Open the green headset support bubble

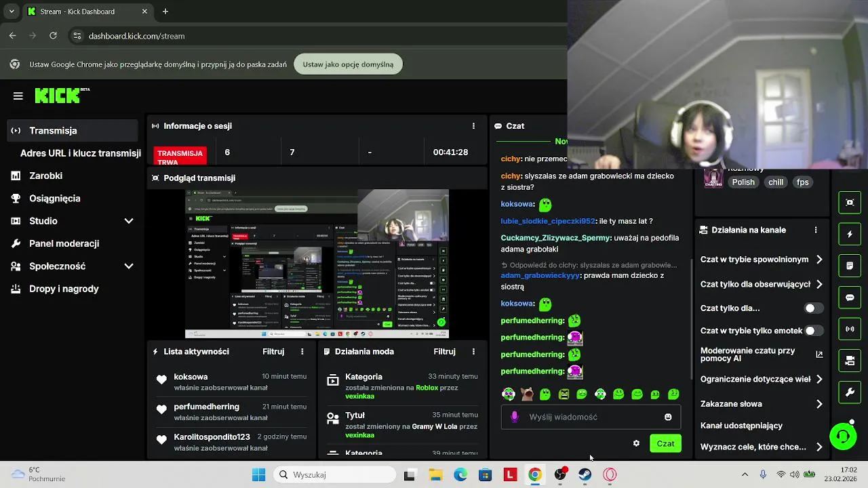click(x=843, y=436)
